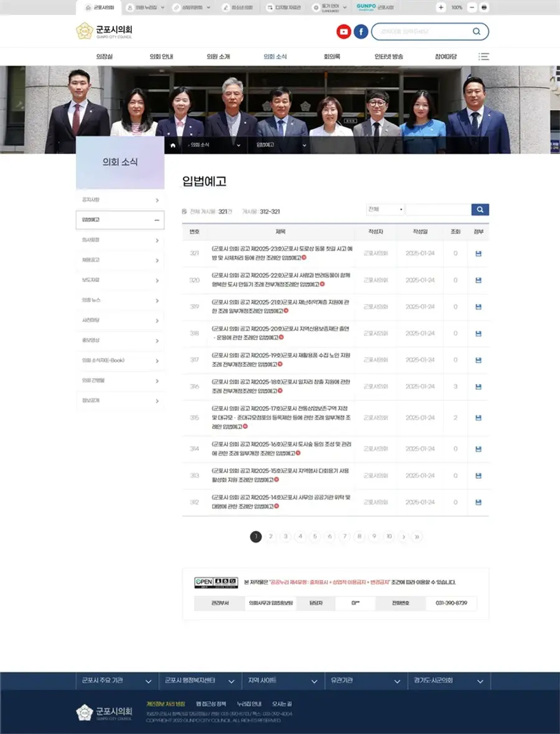
Task: Go to page 5 of the list
Action: pos(315,537)
